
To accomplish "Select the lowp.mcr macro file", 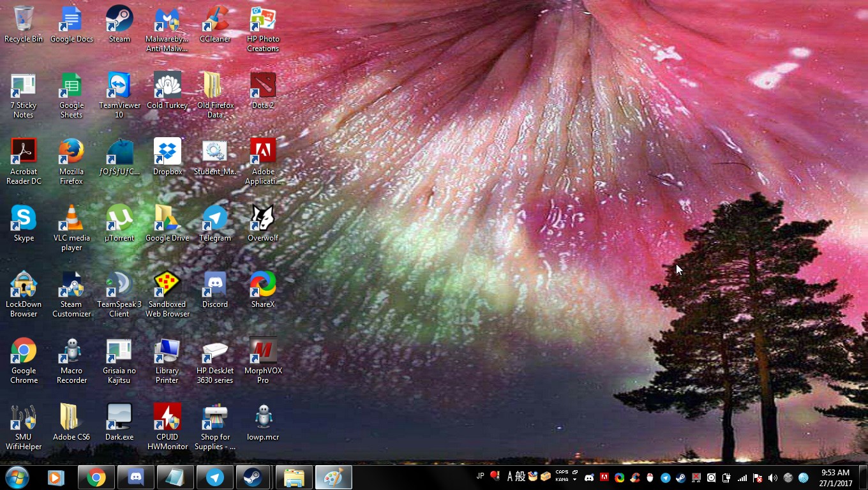I will [263, 423].
